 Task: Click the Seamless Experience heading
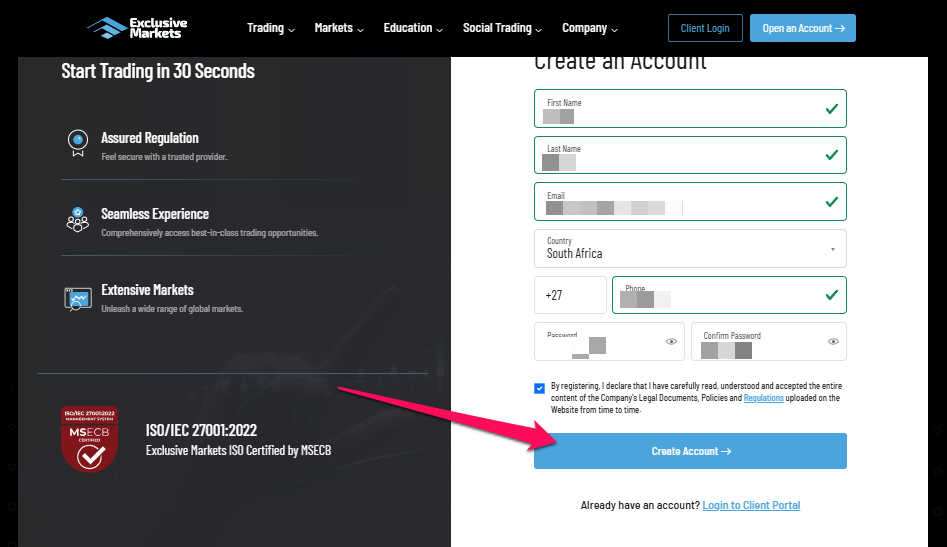click(x=155, y=214)
